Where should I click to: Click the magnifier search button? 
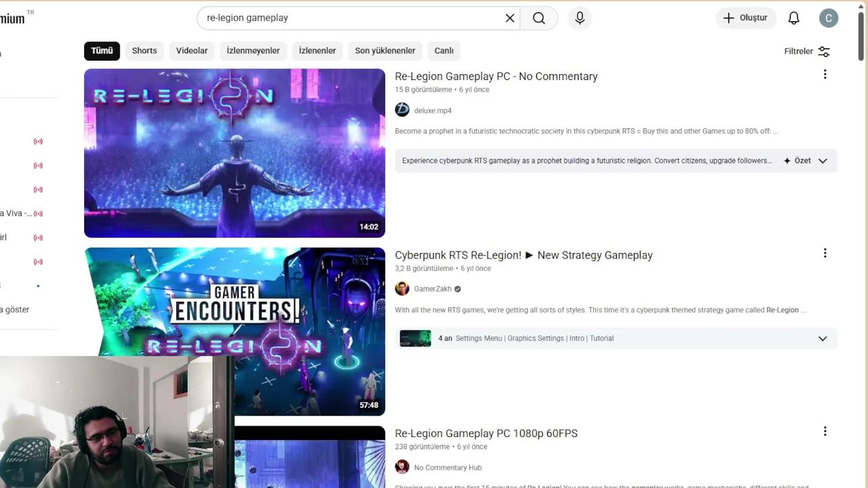539,18
